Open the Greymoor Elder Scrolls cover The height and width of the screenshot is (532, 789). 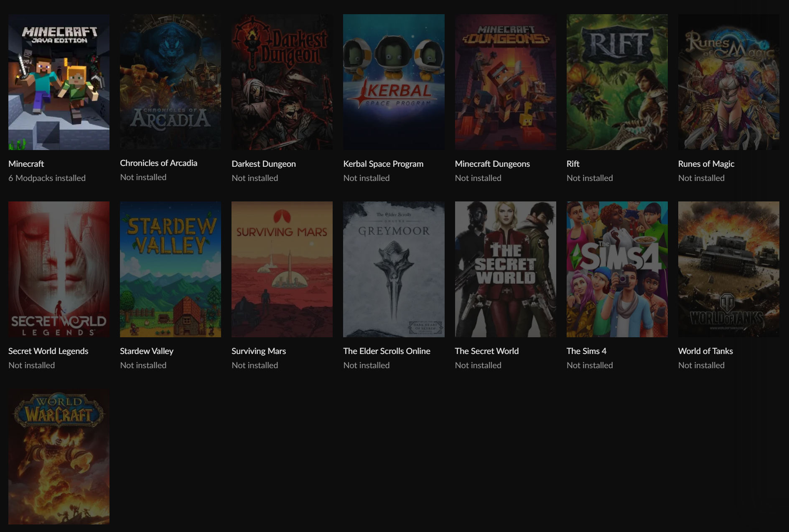click(394, 269)
